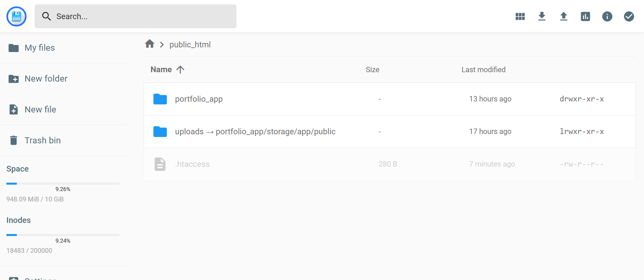The image size is (644, 280).
Task: Show the file info icon
Action: pyautogui.click(x=607, y=16)
